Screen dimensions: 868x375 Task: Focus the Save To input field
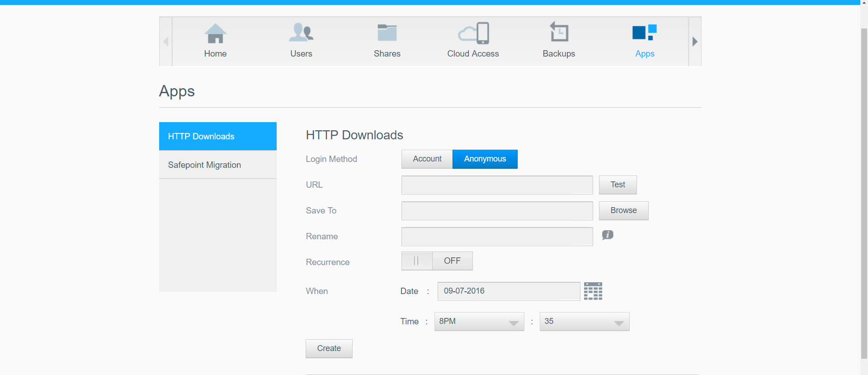pyautogui.click(x=497, y=211)
